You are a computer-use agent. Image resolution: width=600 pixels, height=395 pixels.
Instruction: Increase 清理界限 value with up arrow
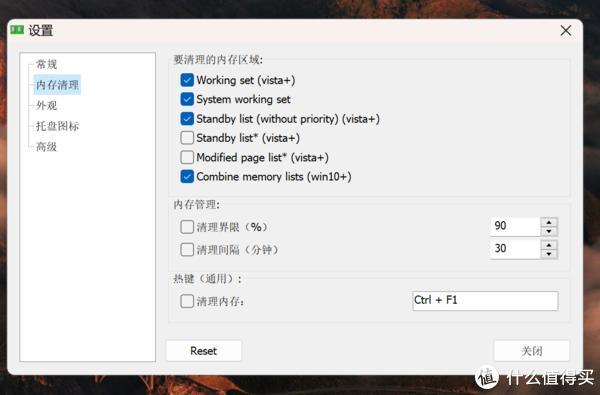coord(549,222)
